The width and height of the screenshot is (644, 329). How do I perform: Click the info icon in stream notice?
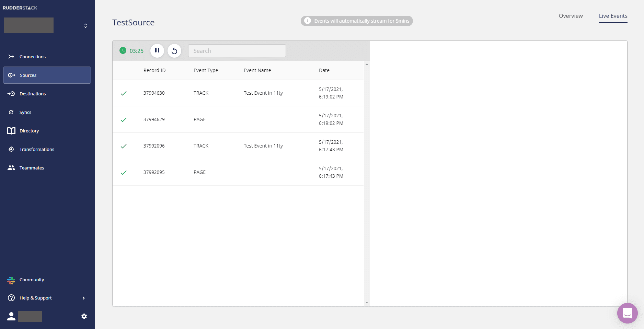click(308, 21)
